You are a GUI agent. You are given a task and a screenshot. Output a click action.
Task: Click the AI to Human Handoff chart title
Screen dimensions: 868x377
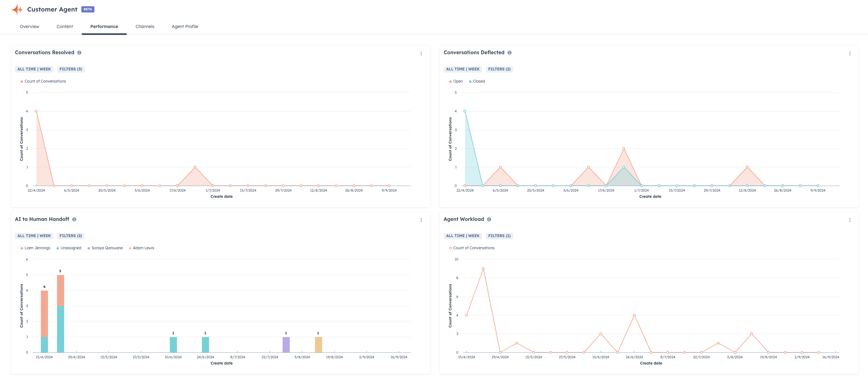click(42, 219)
